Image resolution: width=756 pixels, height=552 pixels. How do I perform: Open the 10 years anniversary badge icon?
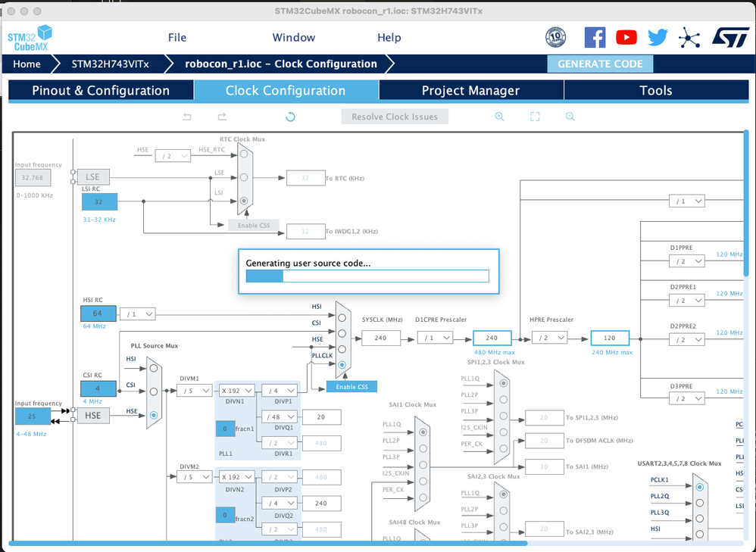pos(555,37)
